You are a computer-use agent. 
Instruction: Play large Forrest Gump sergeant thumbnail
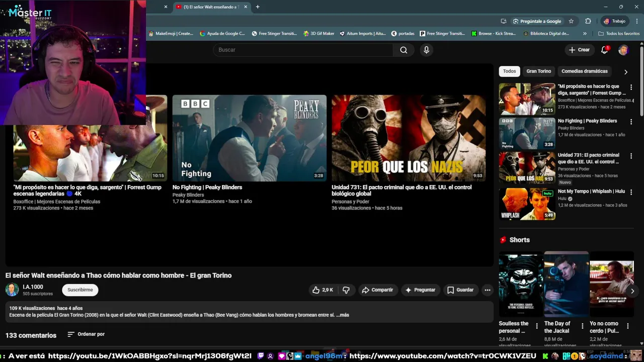90,153
